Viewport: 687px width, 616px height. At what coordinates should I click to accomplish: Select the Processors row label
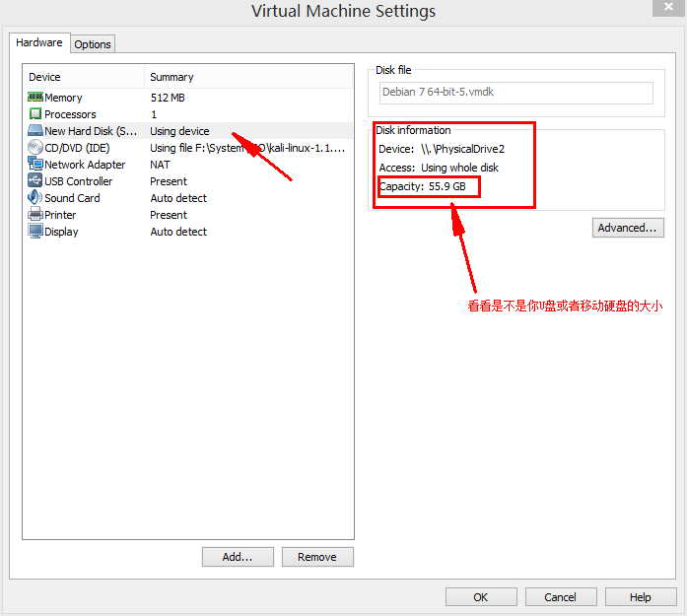pos(70,114)
